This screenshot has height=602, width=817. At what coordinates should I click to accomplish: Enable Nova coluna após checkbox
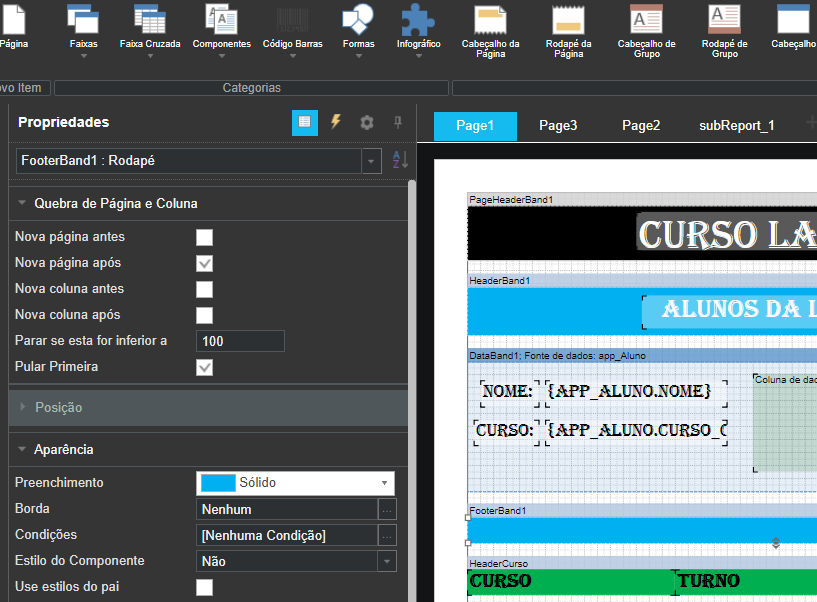(204, 315)
